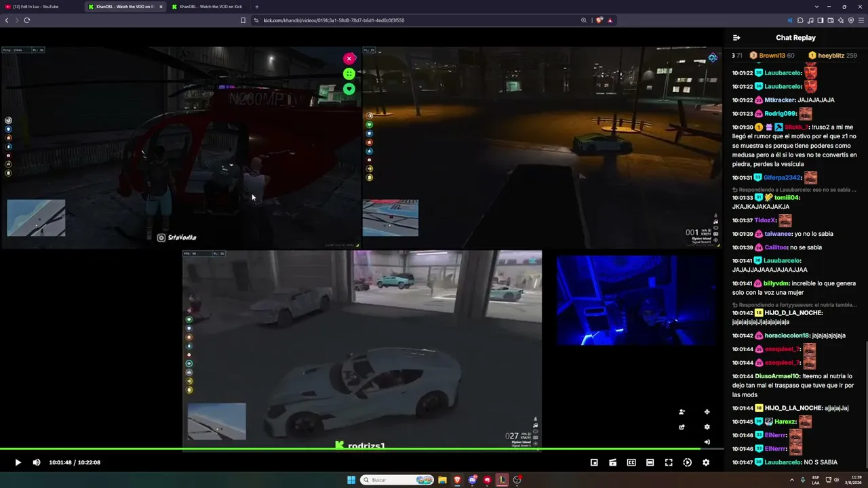Click the add-user overlay icon
The width and height of the screenshot is (868, 488).
point(682,412)
